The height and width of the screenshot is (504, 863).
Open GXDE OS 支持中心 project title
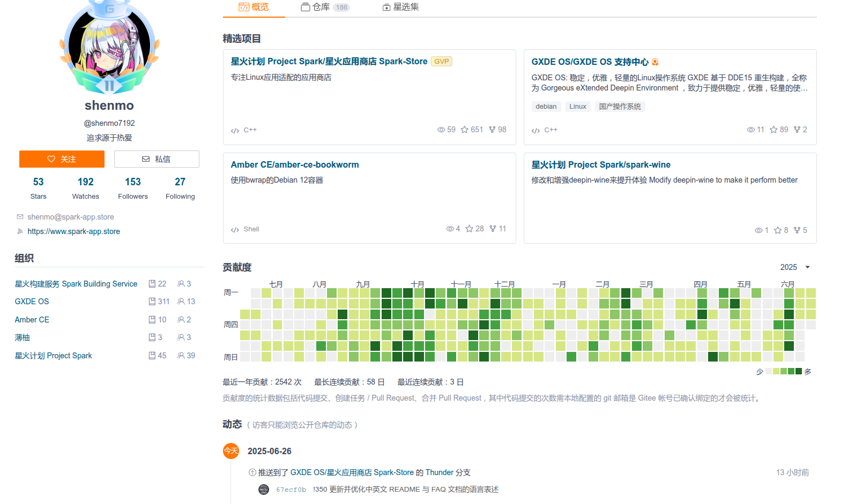pyautogui.click(x=590, y=62)
